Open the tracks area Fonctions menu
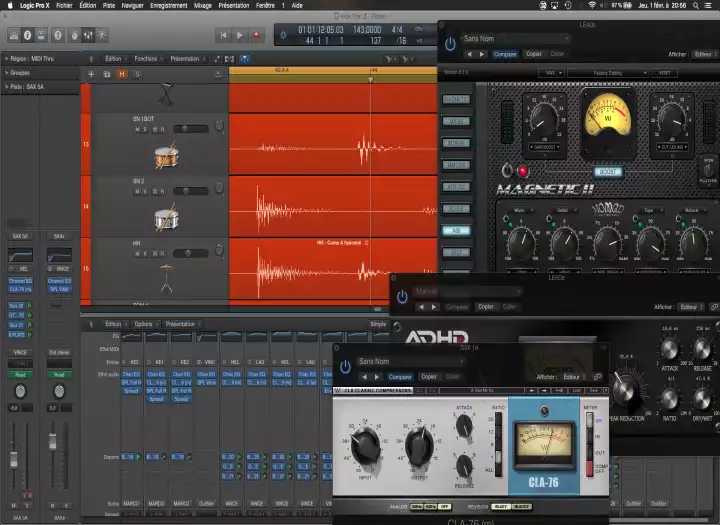This screenshot has width=720, height=525. click(148, 59)
